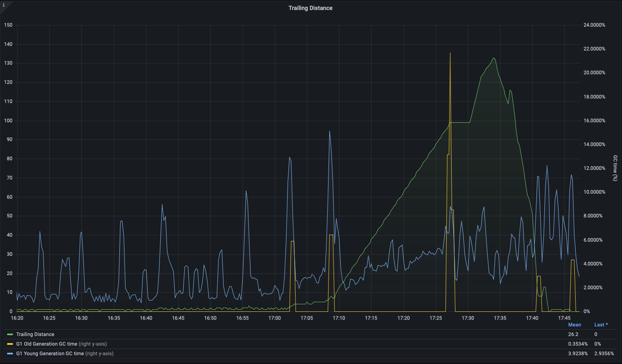Click the Trailing Distance mean value 26.2

point(573,334)
